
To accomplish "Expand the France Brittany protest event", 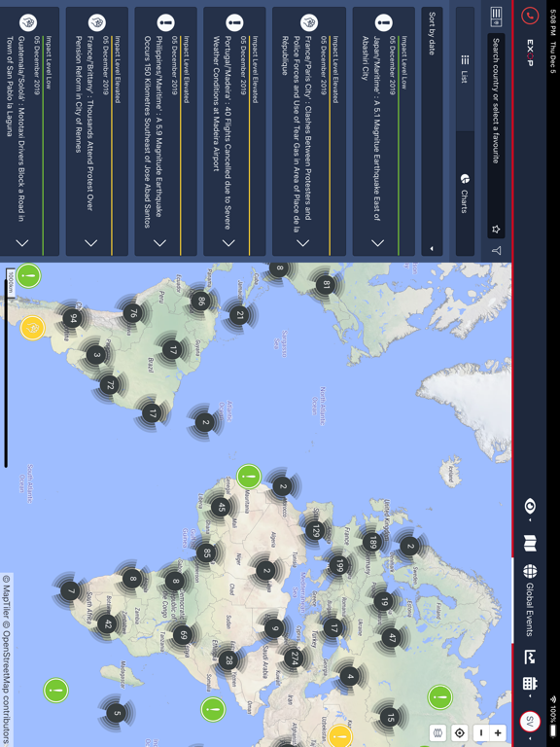I will coord(91,243).
